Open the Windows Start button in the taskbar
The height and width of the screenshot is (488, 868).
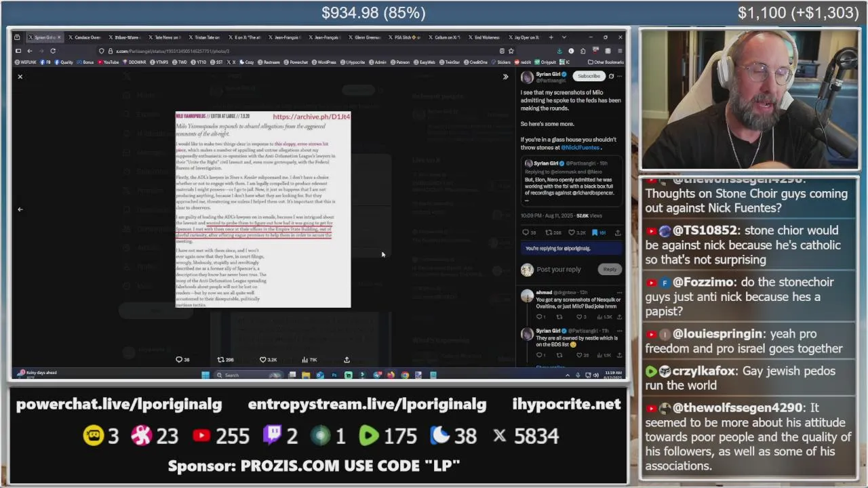(205, 375)
